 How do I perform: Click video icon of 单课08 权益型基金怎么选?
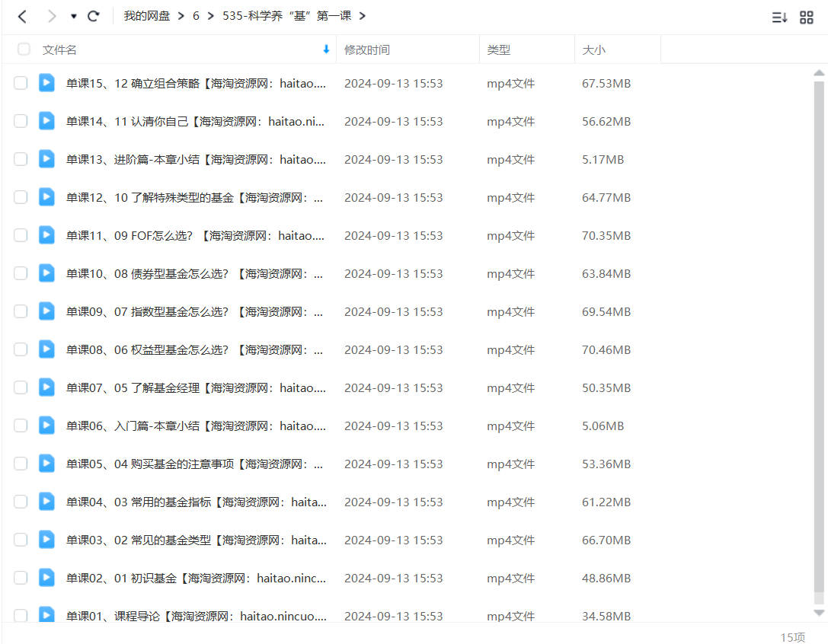click(46, 349)
